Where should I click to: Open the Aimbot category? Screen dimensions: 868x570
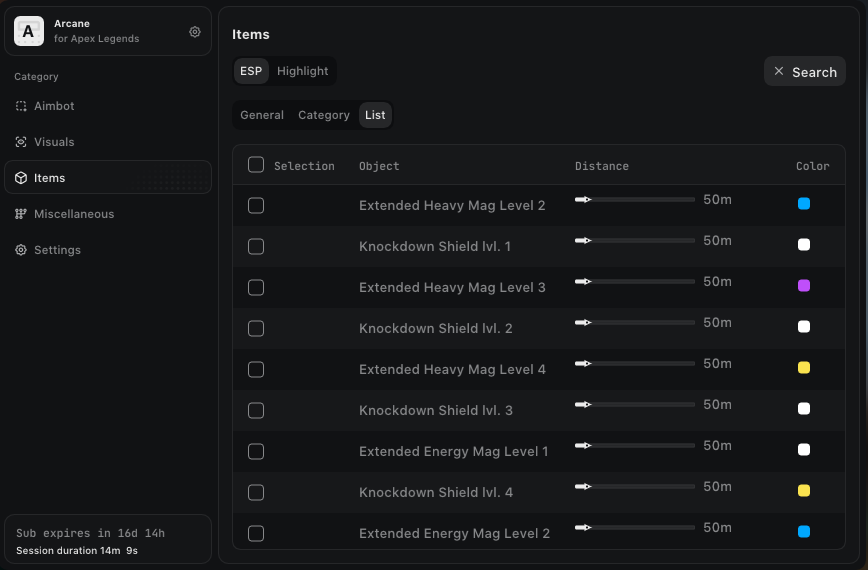(x=54, y=106)
